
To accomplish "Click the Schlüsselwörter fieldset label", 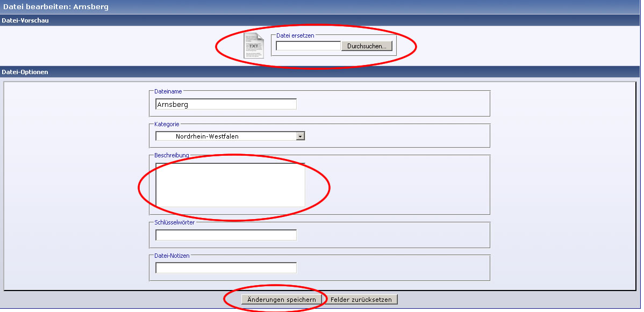I will 174,222.
